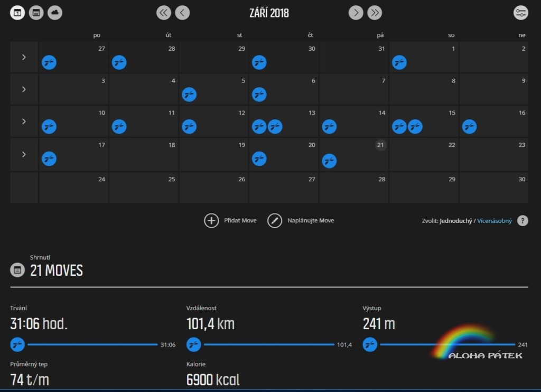The height and width of the screenshot is (392, 541).
Task: Click Naplánujte Move button
Action: point(301,220)
